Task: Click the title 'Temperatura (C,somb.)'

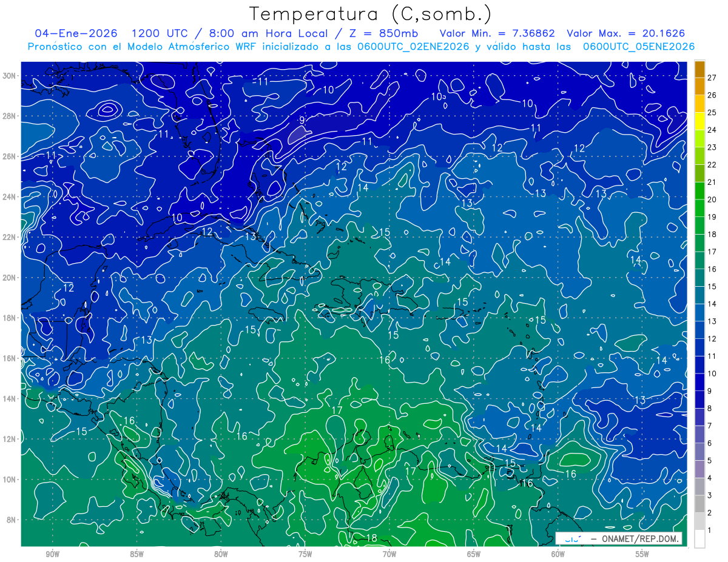Action: 371,14
